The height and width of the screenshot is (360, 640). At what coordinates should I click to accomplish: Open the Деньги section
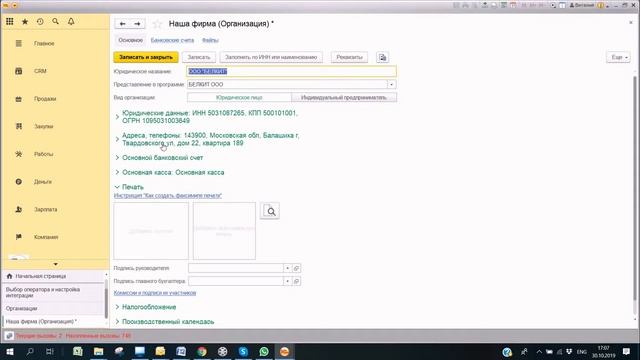[x=42, y=182]
